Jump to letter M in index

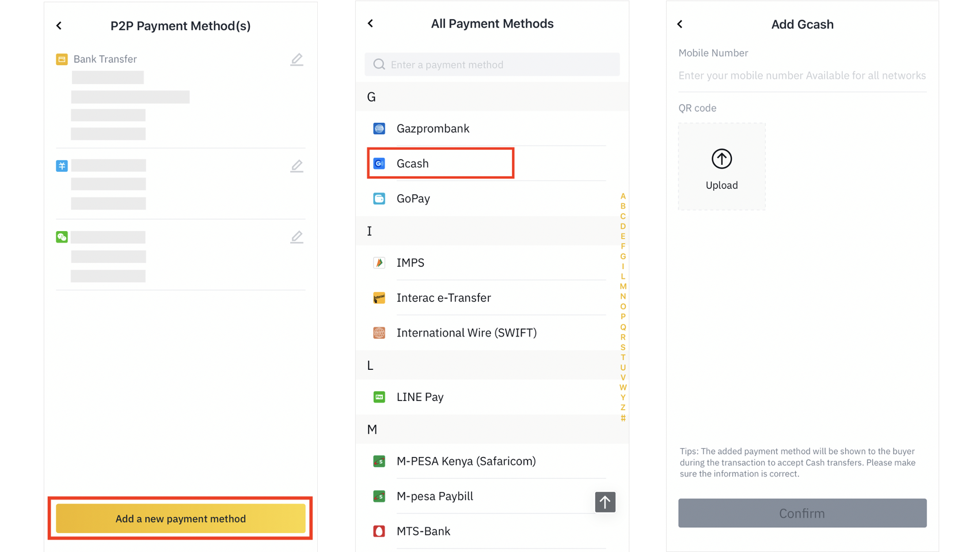623,286
